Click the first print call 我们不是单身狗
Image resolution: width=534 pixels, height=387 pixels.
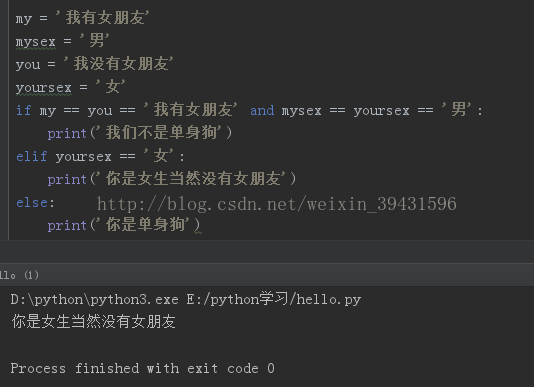tap(140, 133)
